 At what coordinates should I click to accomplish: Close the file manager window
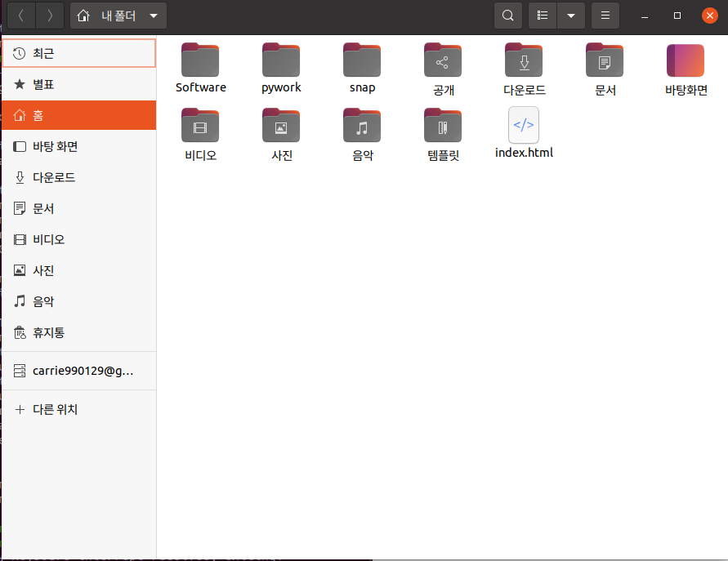point(710,16)
